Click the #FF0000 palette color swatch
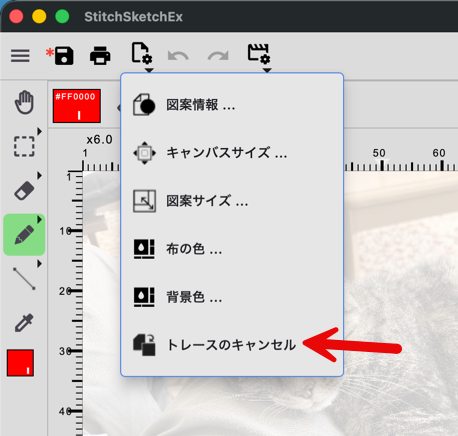The image size is (458, 436). pyautogui.click(x=77, y=106)
